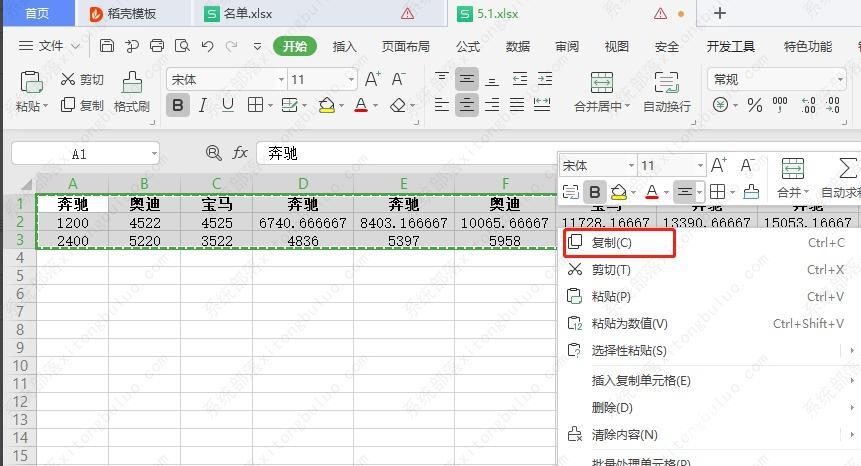Click the percent style icon
Image resolution: width=861 pixels, height=466 pixels.
(x=755, y=105)
